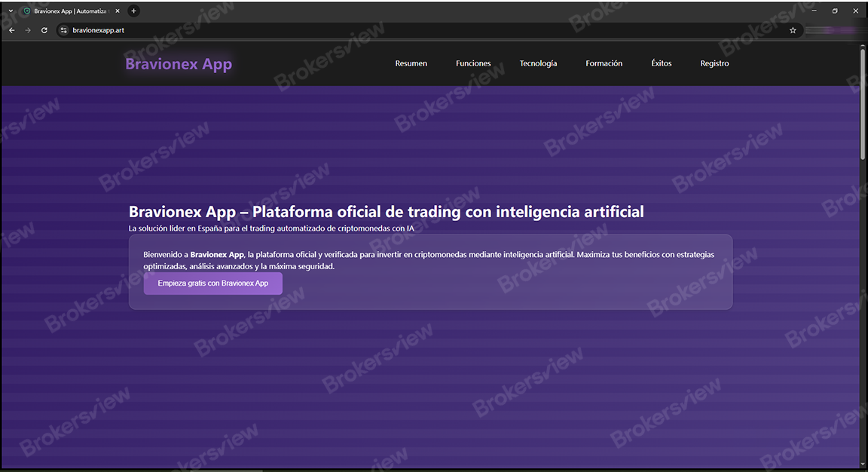Select Resumen in the navigation bar
The width and height of the screenshot is (868, 472).
pos(411,63)
